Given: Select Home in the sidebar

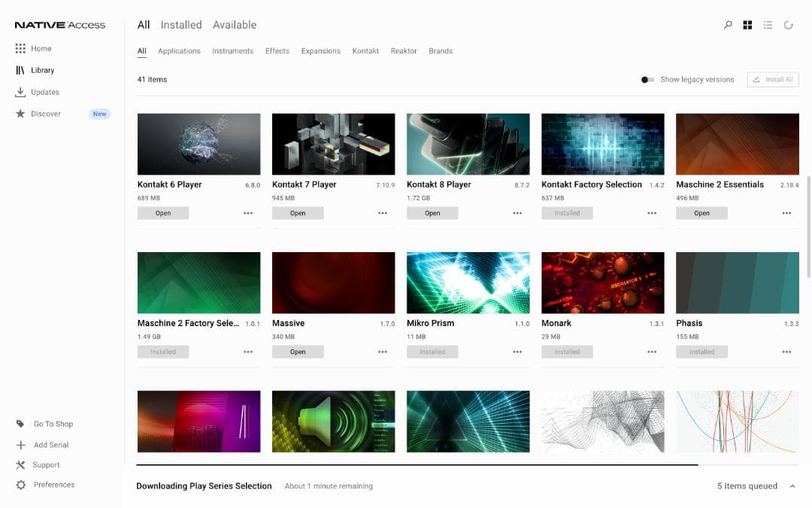Looking at the screenshot, I should coord(41,48).
